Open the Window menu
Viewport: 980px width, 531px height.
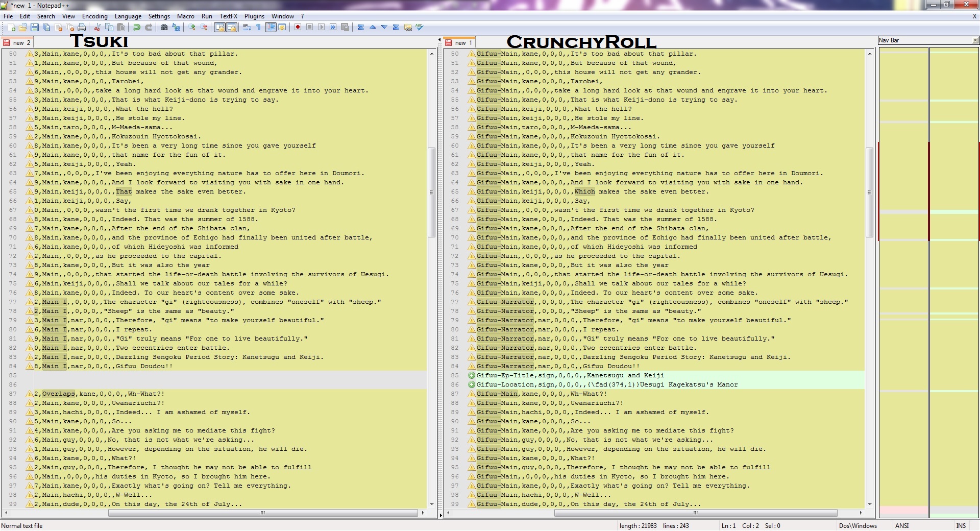pos(283,16)
